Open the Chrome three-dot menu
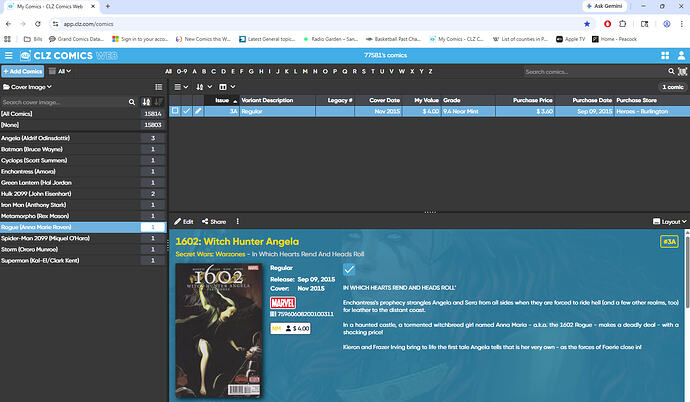The width and height of the screenshot is (690, 402). [682, 24]
